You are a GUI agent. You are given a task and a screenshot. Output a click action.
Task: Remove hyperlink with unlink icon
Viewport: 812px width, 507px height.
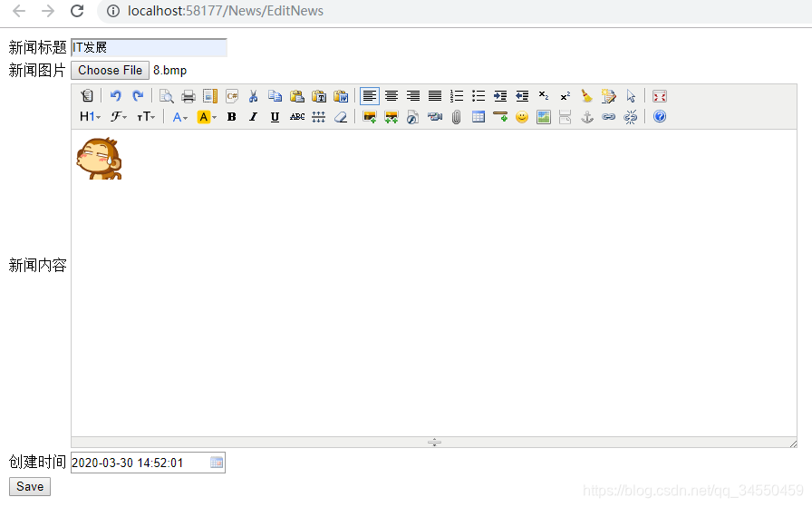point(630,117)
